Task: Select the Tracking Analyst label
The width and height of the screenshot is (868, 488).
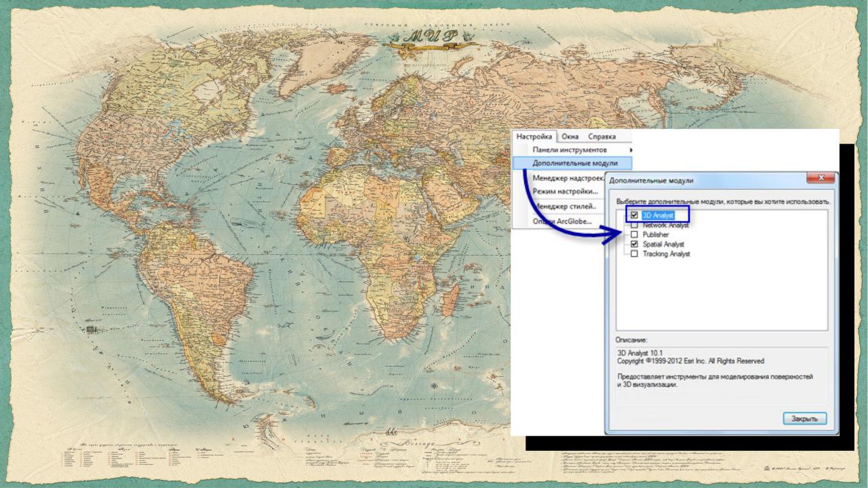Action: [x=666, y=253]
